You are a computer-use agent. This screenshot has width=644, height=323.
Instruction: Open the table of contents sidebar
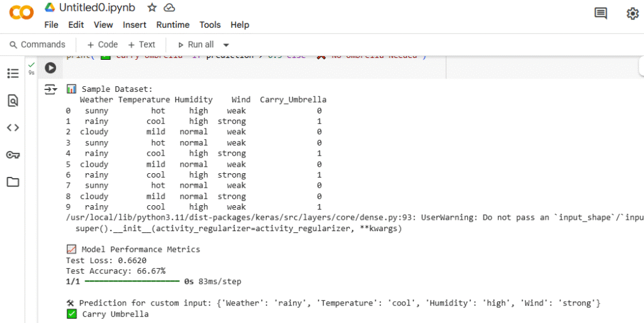[x=13, y=74]
